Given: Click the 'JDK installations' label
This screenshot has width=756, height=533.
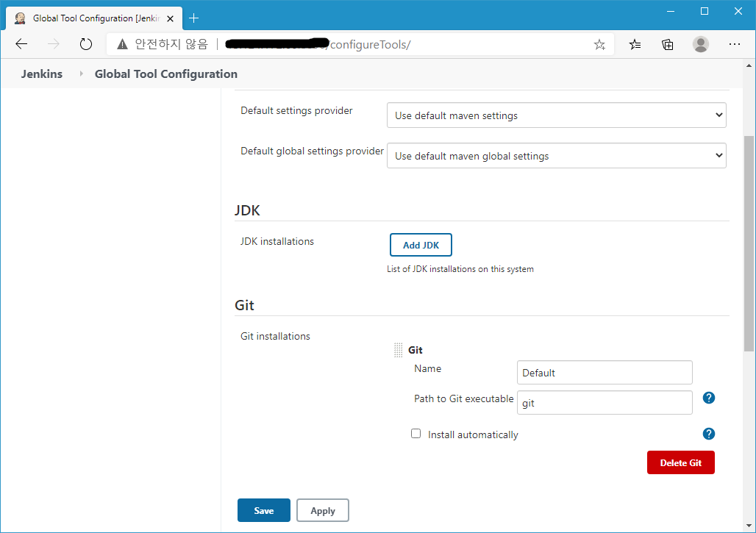Looking at the screenshot, I should click(277, 241).
